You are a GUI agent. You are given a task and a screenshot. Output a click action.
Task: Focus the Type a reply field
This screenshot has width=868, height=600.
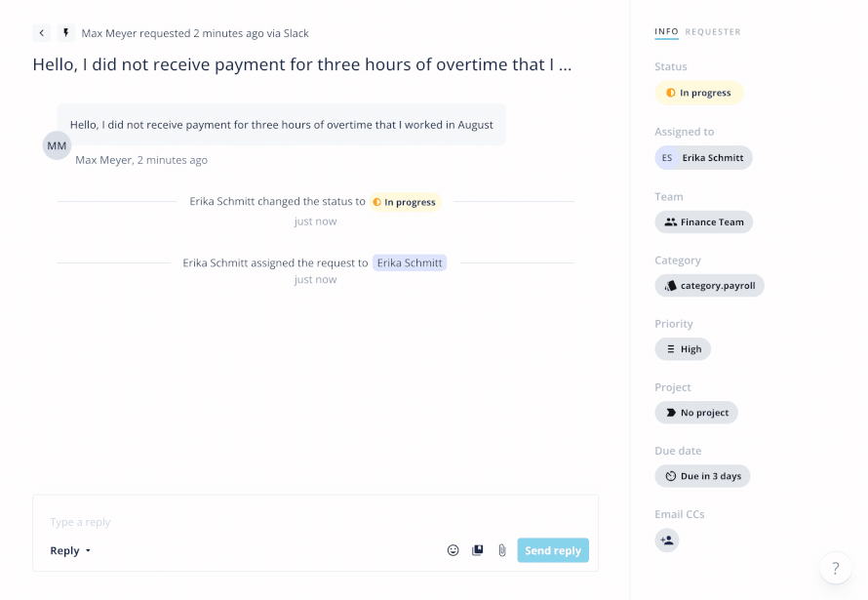tap(316, 522)
